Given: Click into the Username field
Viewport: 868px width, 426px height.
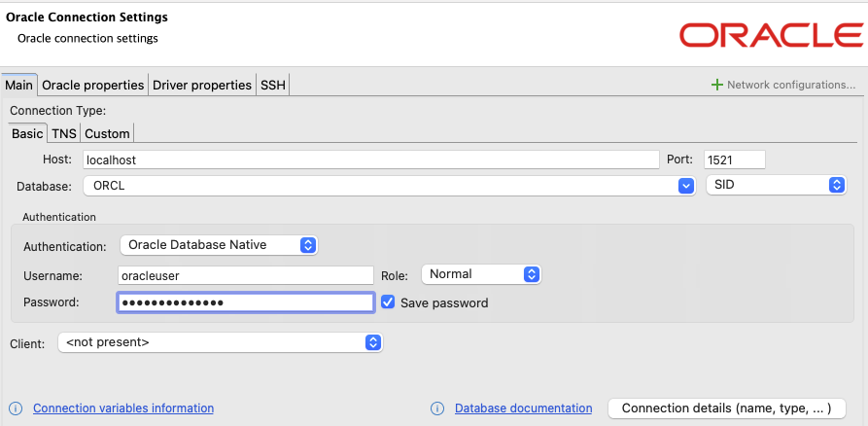Looking at the screenshot, I should point(246,275).
